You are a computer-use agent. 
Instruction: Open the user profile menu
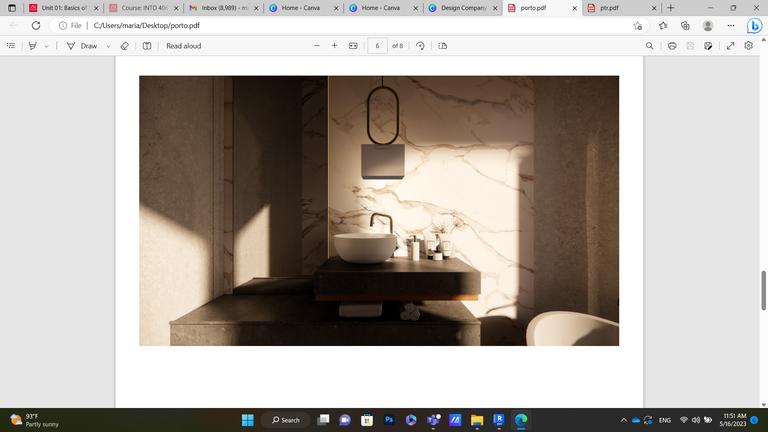[708, 26]
